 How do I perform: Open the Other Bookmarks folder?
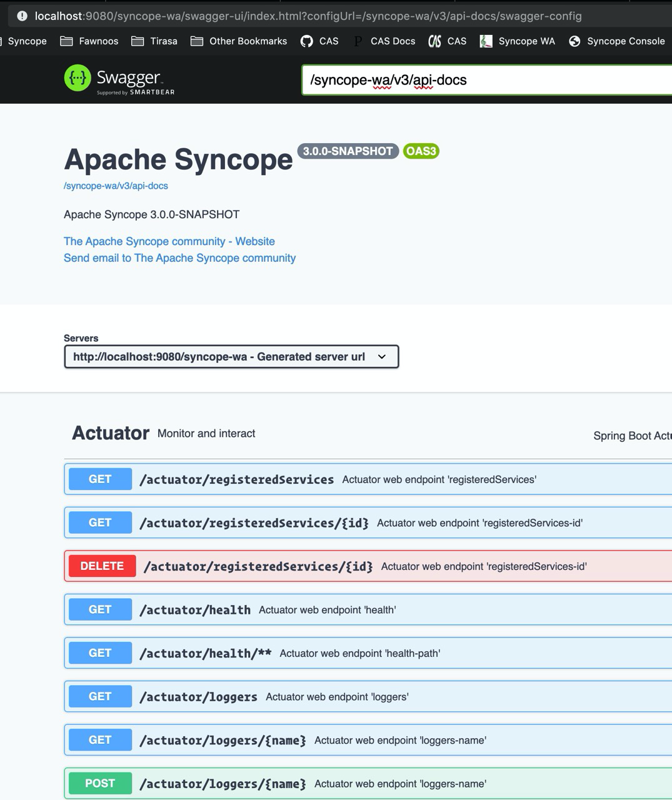(x=239, y=41)
